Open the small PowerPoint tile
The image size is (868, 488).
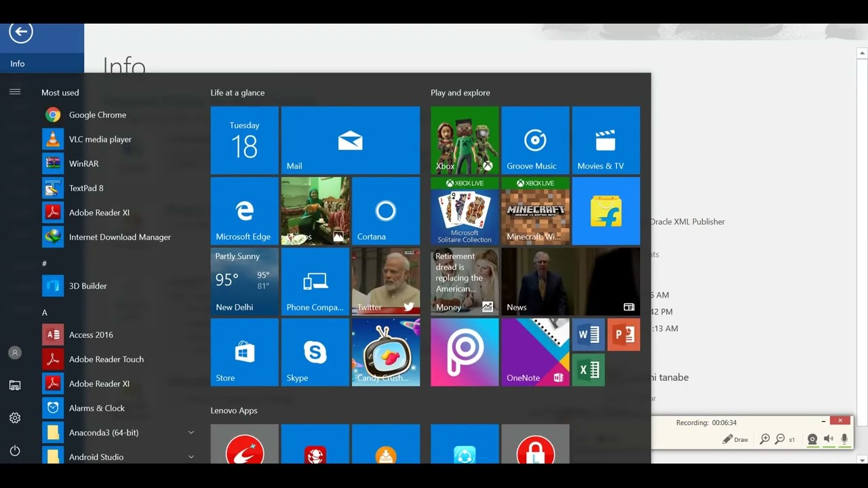pos(623,335)
